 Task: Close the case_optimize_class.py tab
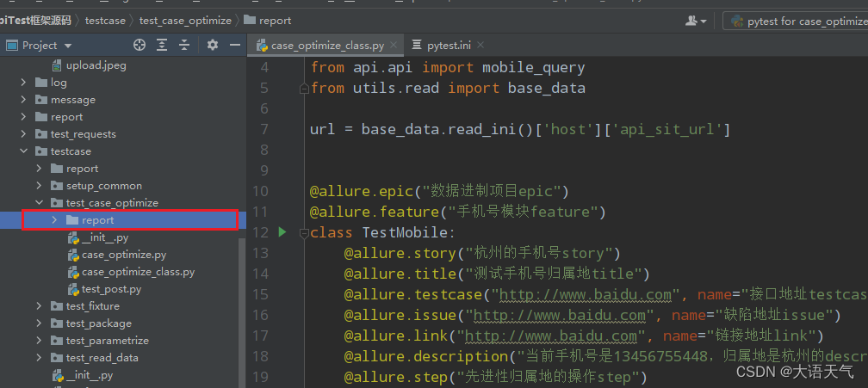(x=394, y=45)
